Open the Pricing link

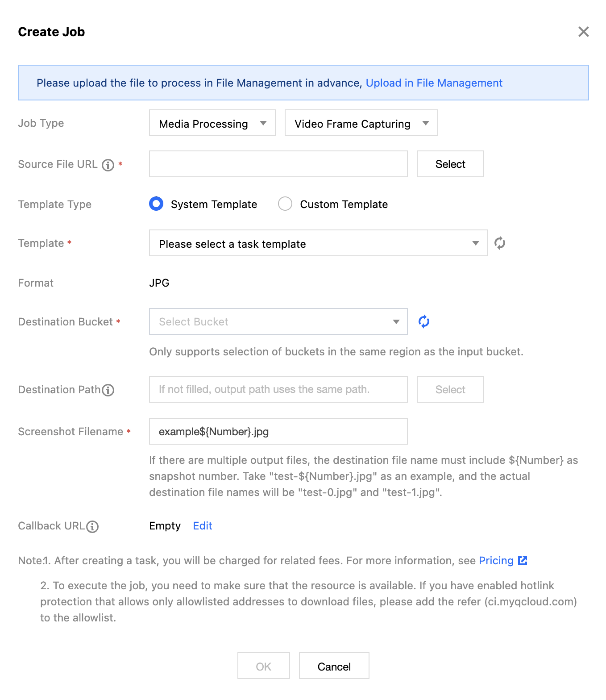coord(496,561)
